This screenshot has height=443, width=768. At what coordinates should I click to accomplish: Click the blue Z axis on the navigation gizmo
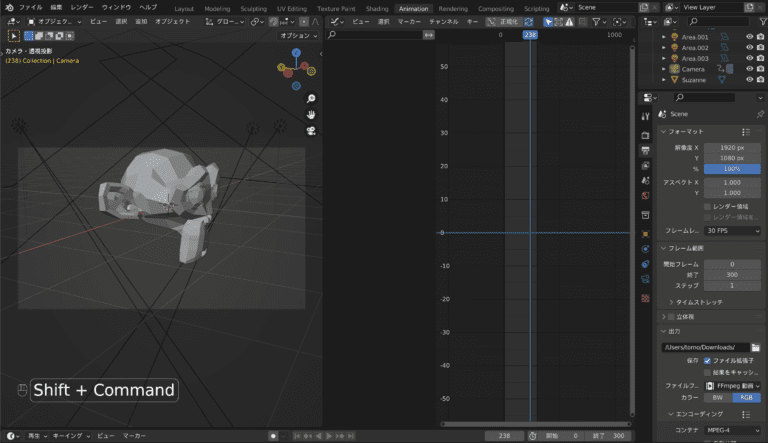click(x=296, y=52)
